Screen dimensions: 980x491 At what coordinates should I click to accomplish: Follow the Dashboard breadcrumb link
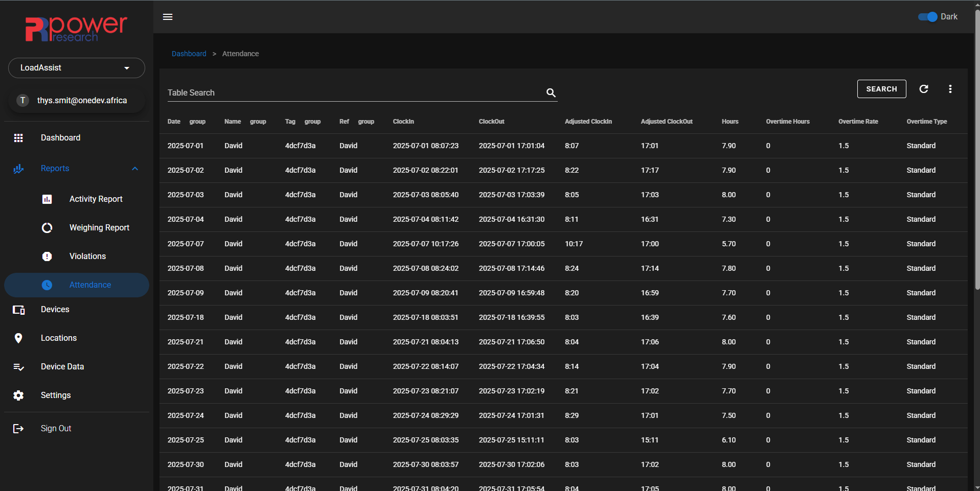[189, 54]
